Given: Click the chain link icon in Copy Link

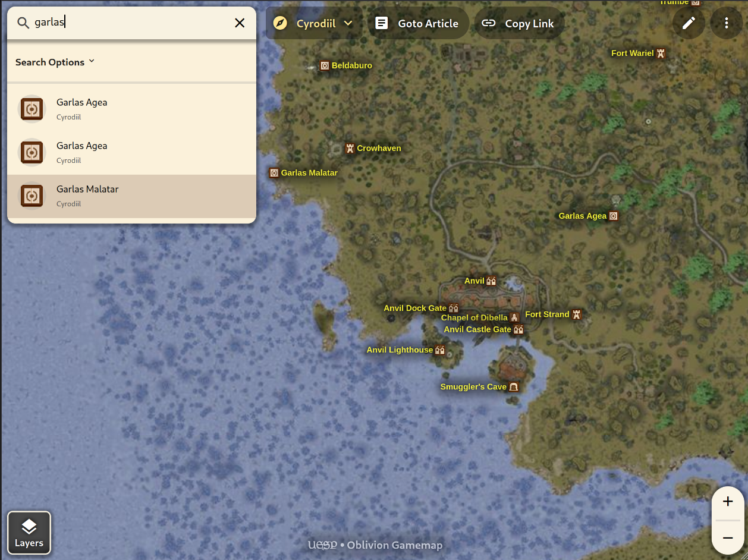Looking at the screenshot, I should (489, 23).
